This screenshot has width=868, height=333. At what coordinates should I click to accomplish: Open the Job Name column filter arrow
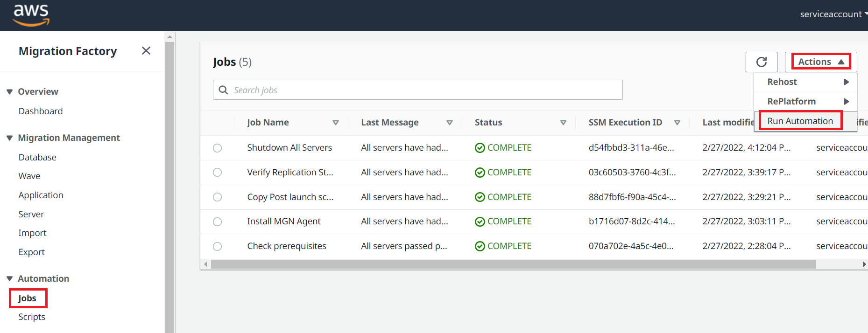click(x=335, y=123)
